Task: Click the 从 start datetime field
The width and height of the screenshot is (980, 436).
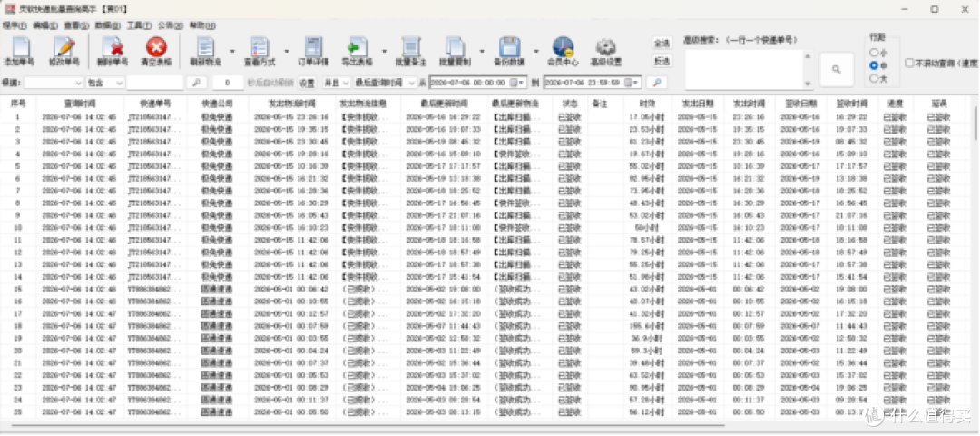Action: (478, 83)
